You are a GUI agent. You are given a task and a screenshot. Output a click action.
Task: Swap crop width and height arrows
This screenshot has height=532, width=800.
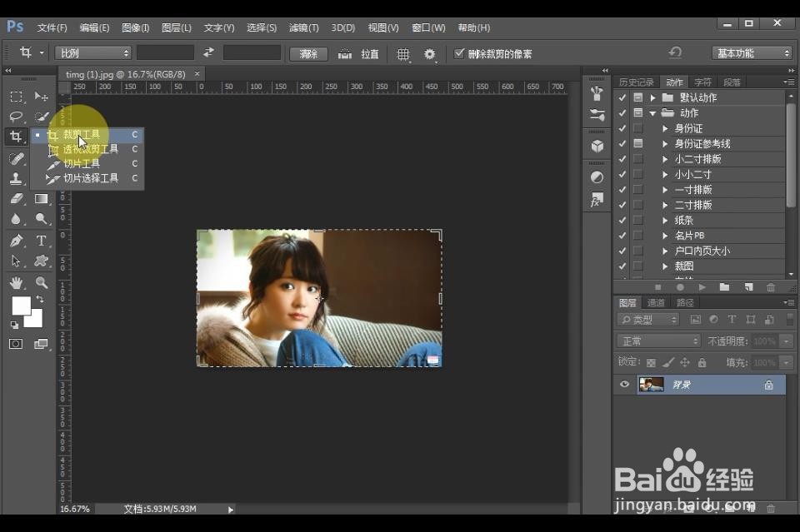(x=208, y=52)
